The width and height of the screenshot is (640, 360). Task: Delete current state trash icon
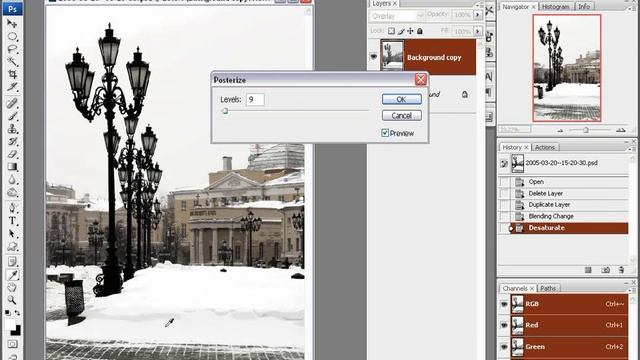621,270
